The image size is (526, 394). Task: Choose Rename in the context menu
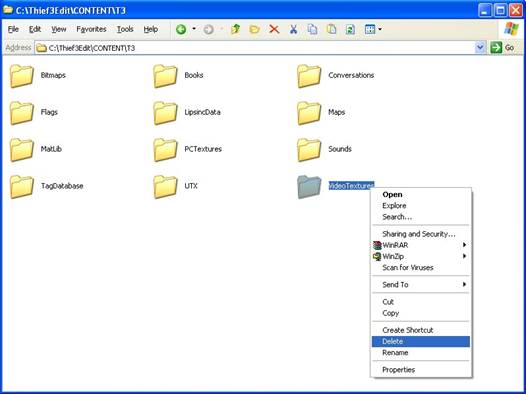tap(421, 353)
